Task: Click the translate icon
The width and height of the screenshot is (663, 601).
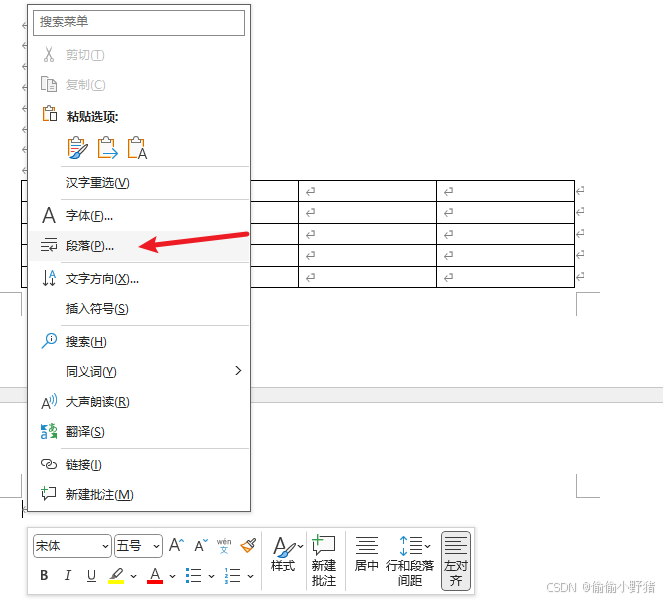Action: pyautogui.click(x=49, y=431)
